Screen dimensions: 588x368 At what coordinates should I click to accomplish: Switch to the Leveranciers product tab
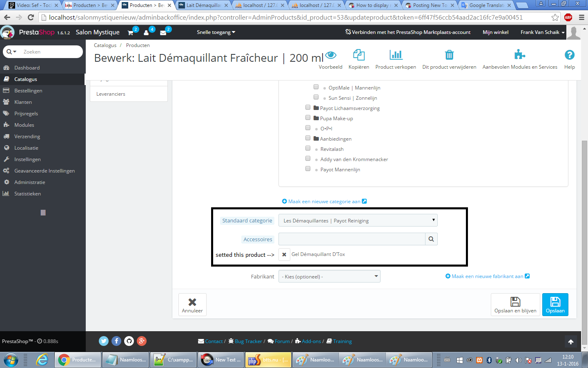[129, 94]
